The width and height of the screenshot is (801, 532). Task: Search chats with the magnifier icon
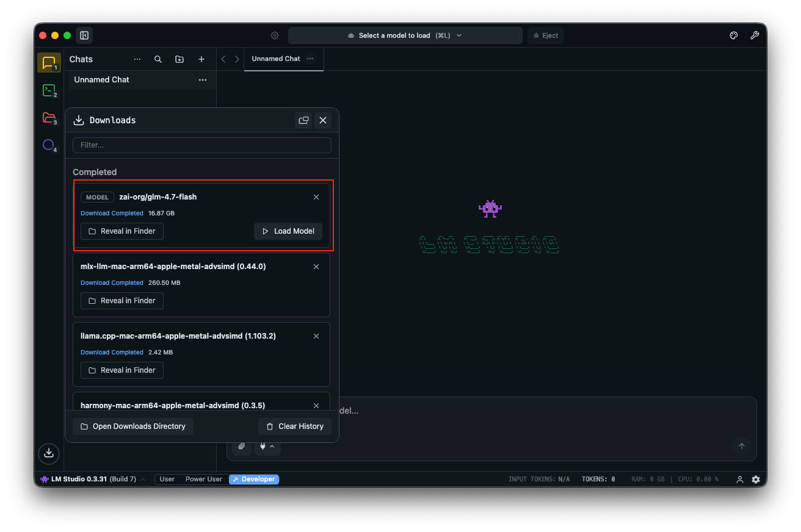(158, 59)
